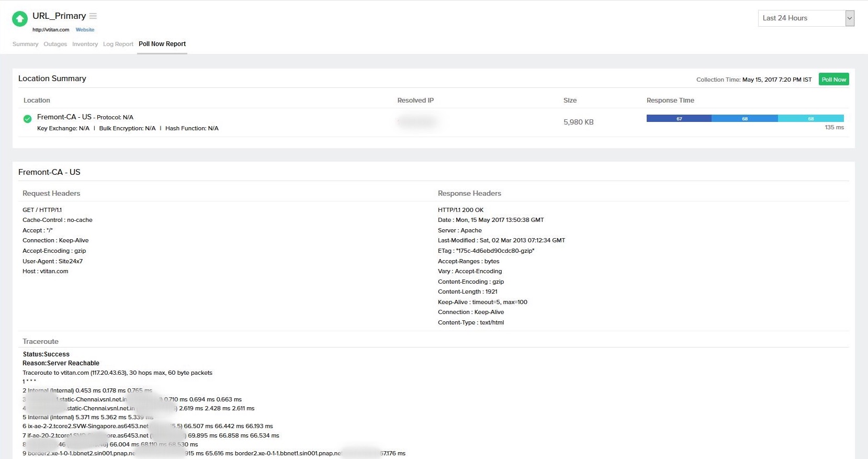Click the Response Time column header

(x=670, y=100)
